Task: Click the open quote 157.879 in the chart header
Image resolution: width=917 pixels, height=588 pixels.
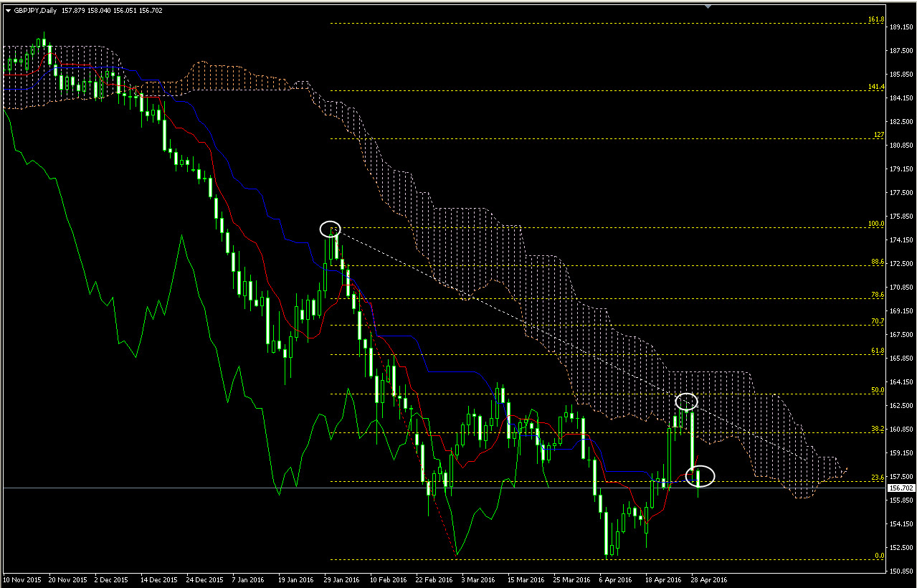Action: [75, 10]
